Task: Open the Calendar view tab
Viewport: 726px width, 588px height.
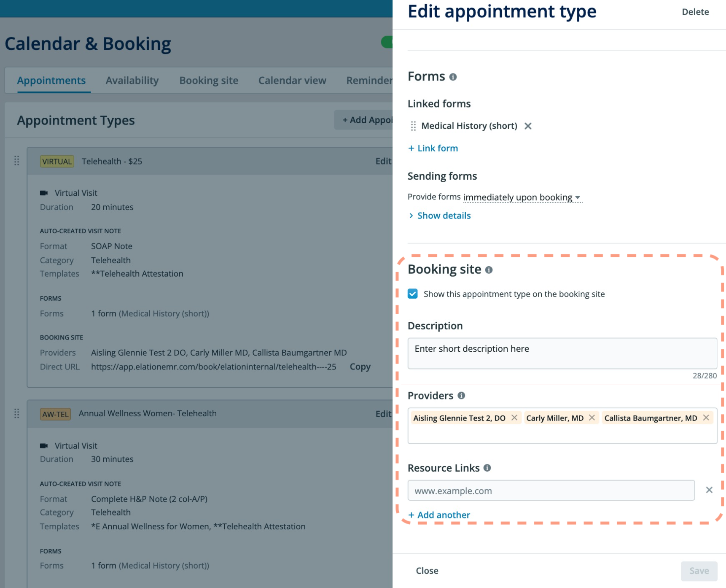Action: [x=292, y=80]
